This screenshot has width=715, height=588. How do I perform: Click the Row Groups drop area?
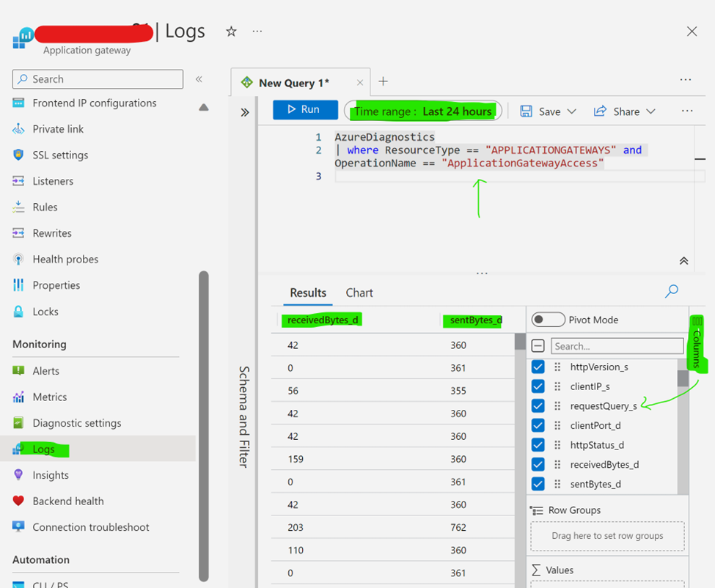coord(607,536)
